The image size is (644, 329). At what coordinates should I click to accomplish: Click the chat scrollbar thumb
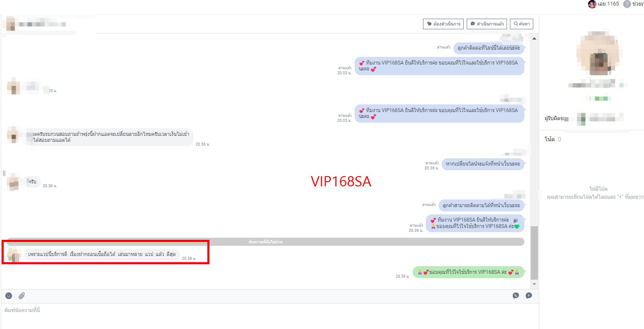click(534, 253)
